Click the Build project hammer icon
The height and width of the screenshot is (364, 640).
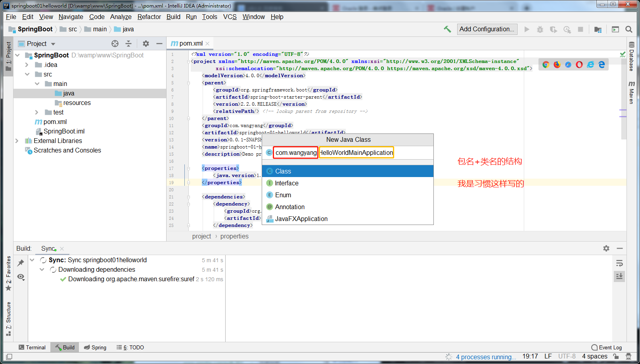pos(447,29)
